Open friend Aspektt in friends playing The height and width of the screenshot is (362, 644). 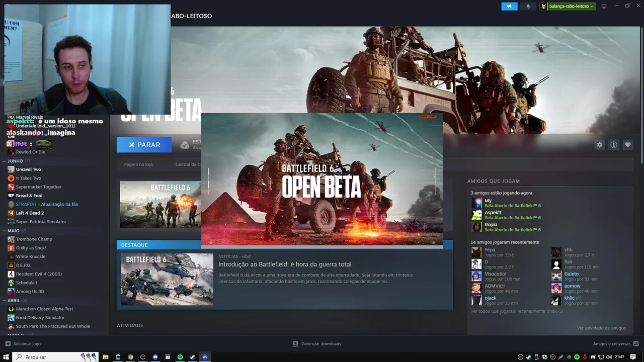pyautogui.click(x=506, y=215)
